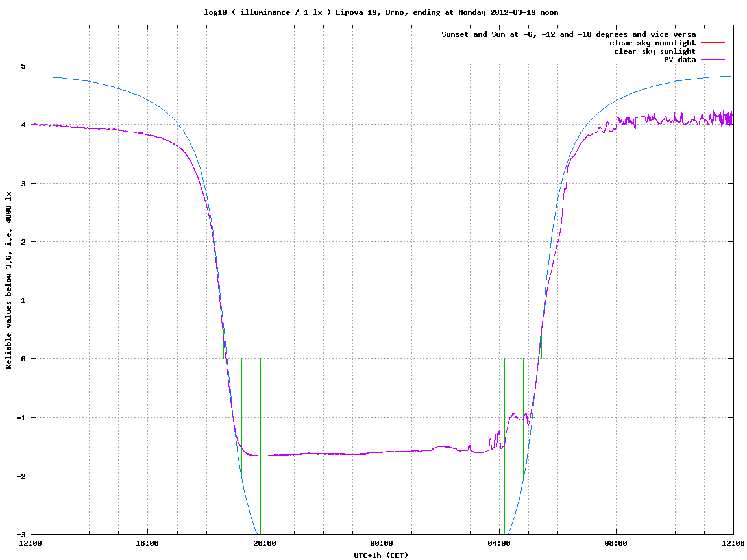Click the y-axis tick label 2

[23, 242]
